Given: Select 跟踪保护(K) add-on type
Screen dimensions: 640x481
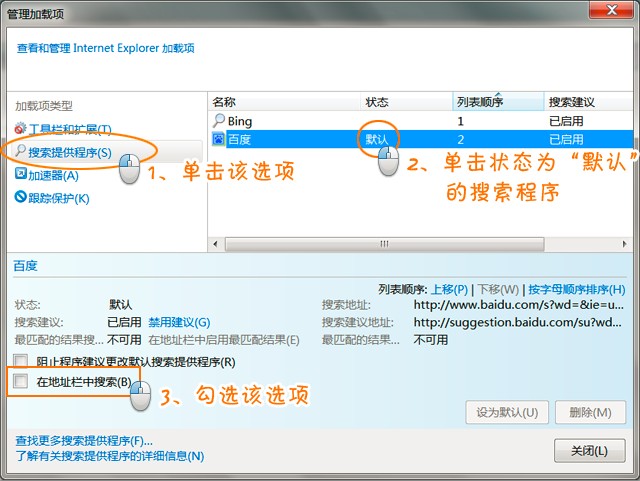Looking at the screenshot, I should (59, 198).
